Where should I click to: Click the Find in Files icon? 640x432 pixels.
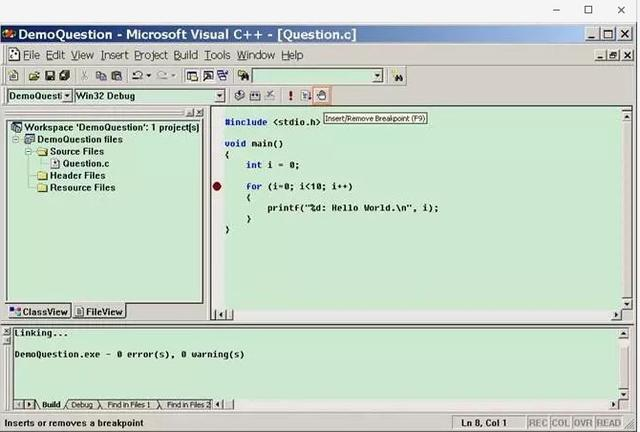click(243, 76)
